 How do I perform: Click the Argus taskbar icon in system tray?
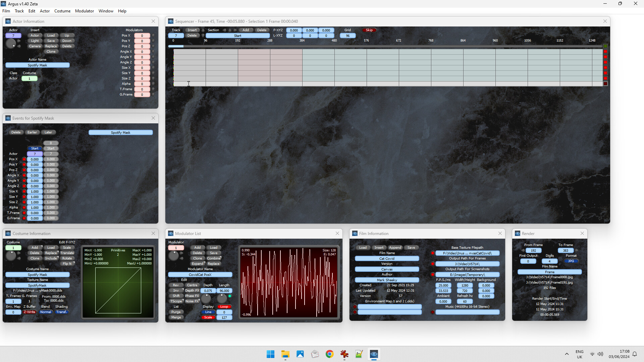(373, 354)
